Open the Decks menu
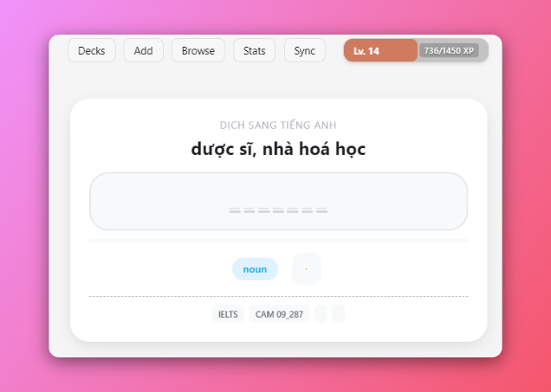The width and height of the screenshot is (551, 392). pos(92,50)
